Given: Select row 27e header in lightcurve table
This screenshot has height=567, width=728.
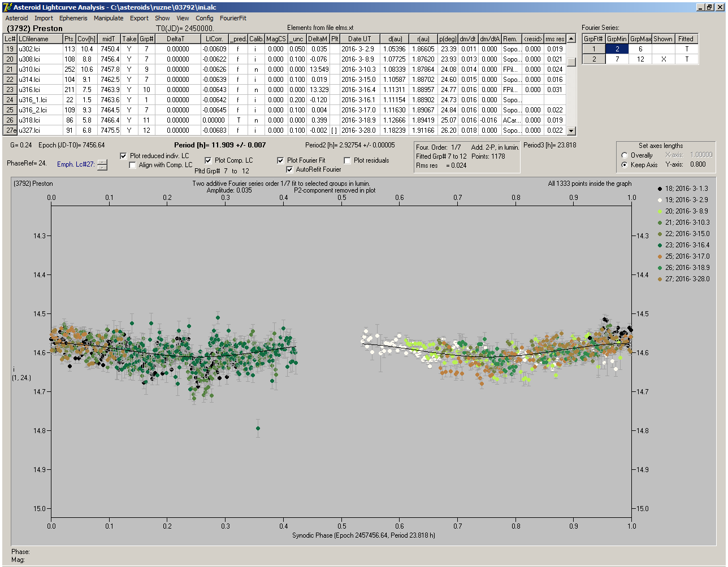Looking at the screenshot, I should tap(10, 130).
